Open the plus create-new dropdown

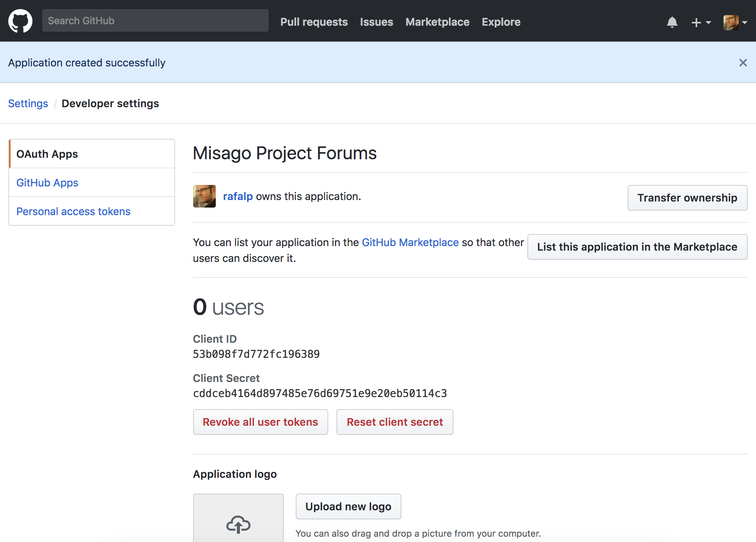coord(701,23)
